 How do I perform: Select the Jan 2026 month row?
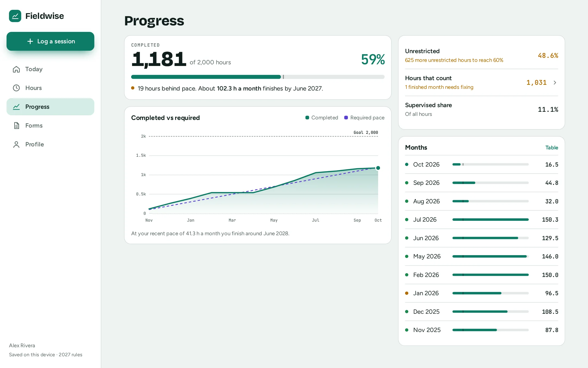481,293
